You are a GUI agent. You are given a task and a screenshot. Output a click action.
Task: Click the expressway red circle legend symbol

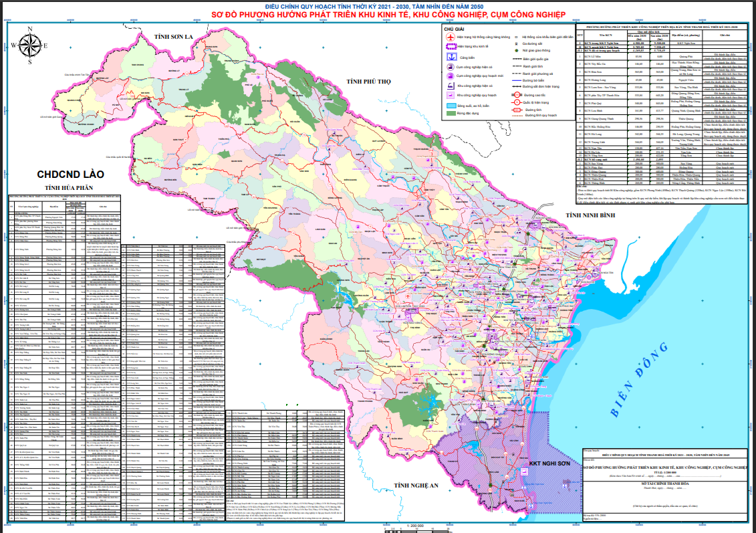point(517,95)
